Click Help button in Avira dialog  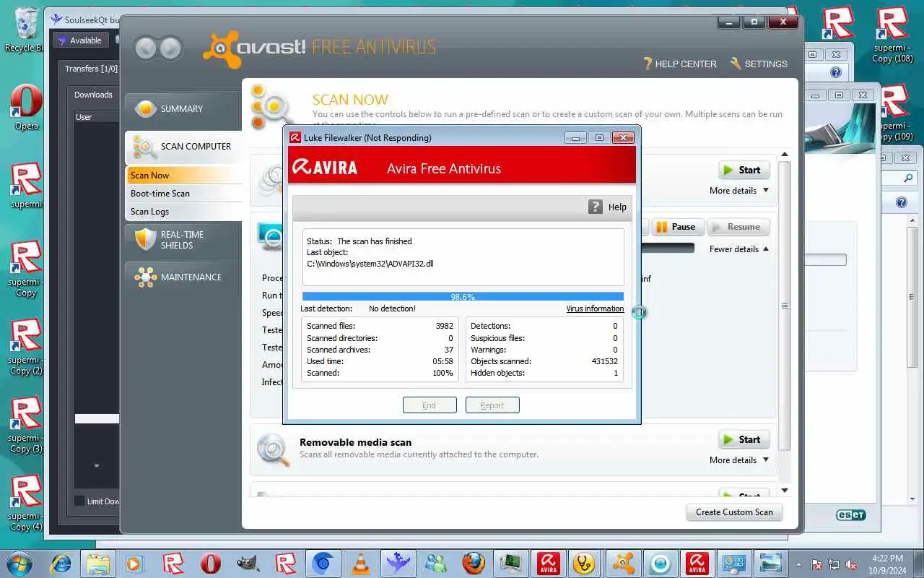tap(608, 207)
